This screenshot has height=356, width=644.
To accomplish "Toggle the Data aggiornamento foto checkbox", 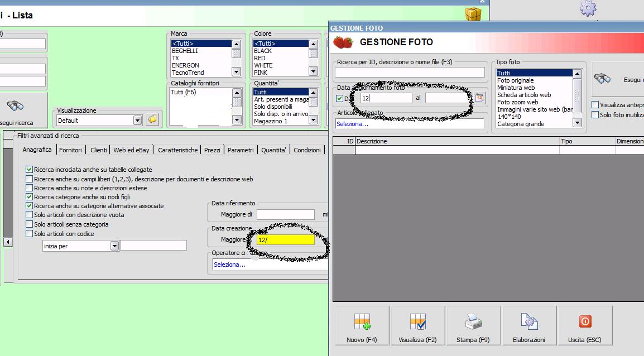I will point(340,99).
